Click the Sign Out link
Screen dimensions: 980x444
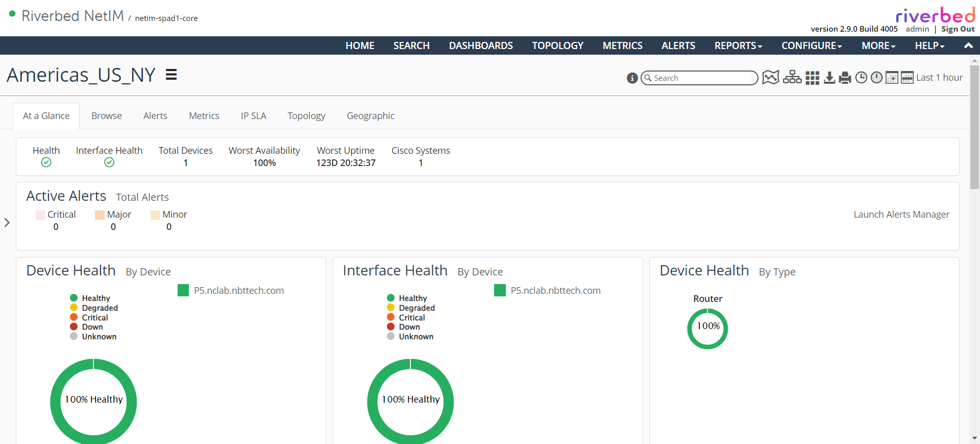coord(958,29)
